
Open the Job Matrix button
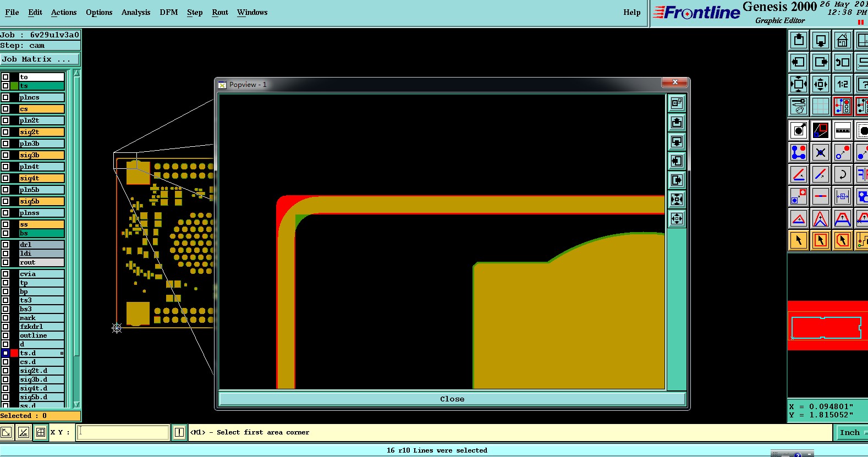point(40,59)
